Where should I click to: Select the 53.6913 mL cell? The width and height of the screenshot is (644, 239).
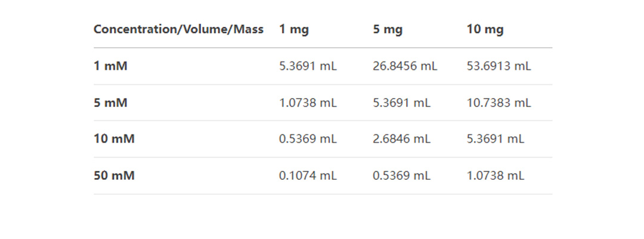point(499,66)
